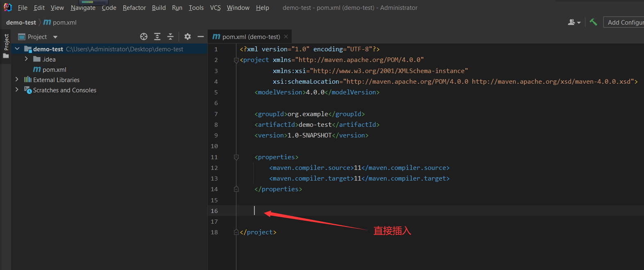644x270 pixels.
Task: Close the pom.xml editor tab
Action: pyautogui.click(x=286, y=37)
